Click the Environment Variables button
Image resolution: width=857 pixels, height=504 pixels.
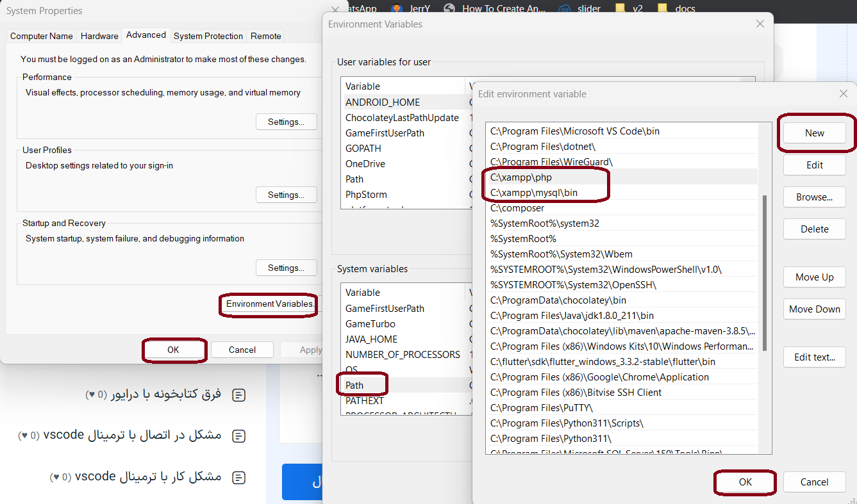point(270,304)
